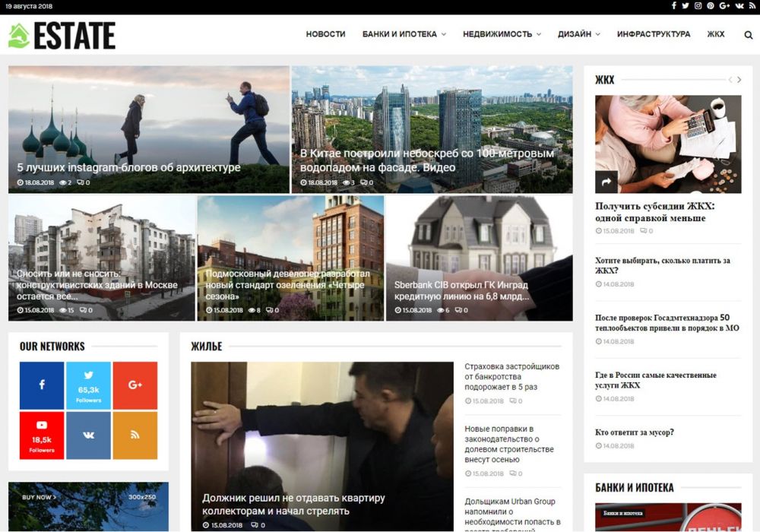Open the Инфраструктура menu item
760x532 pixels.
[654, 34]
